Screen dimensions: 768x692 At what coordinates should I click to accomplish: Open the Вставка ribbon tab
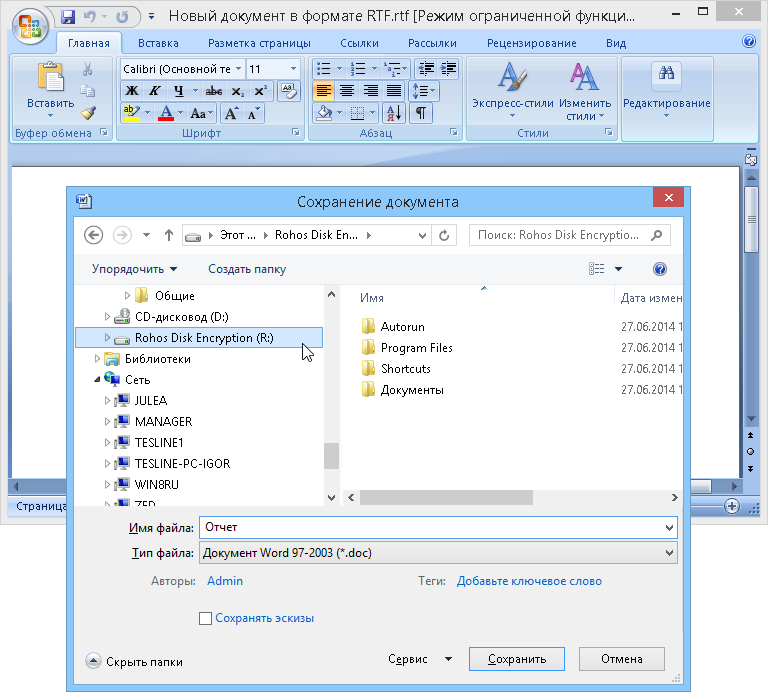tap(158, 43)
